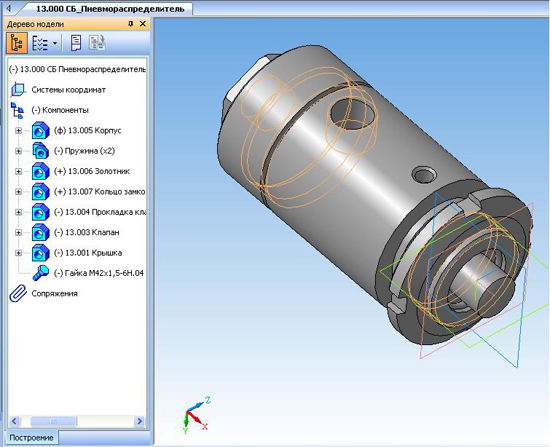Screen dimensions: 550x447
Task: Click the 13.001 Крышка part icon
Action: (x=40, y=253)
